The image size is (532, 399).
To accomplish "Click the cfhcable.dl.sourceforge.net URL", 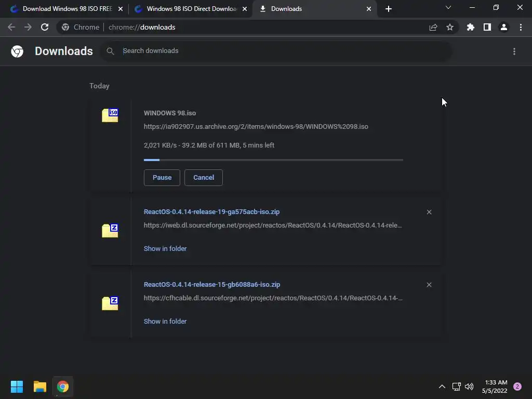I will click(x=273, y=298).
